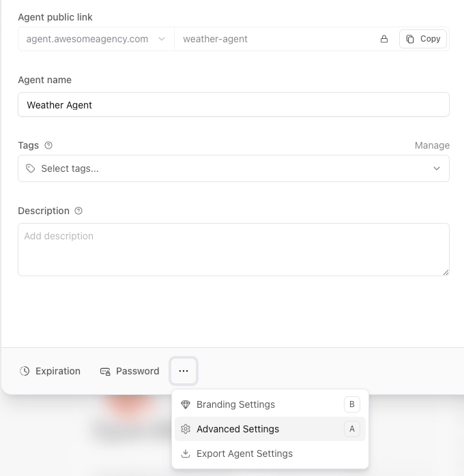This screenshot has height=476, width=464.
Task: Choose Export Agent Settings menu item
Action: click(270, 453)
